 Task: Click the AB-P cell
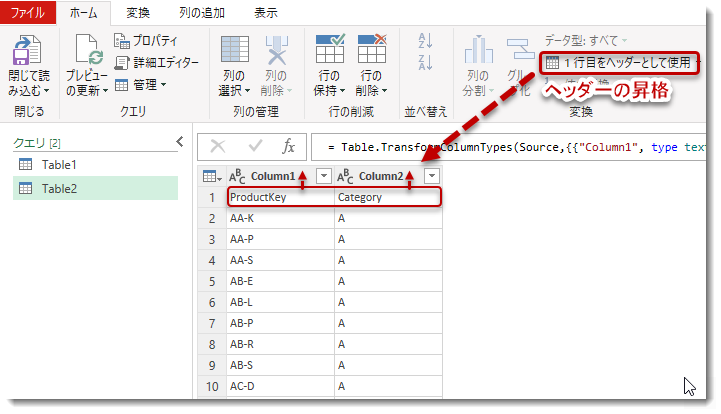(x=280, y=323)
